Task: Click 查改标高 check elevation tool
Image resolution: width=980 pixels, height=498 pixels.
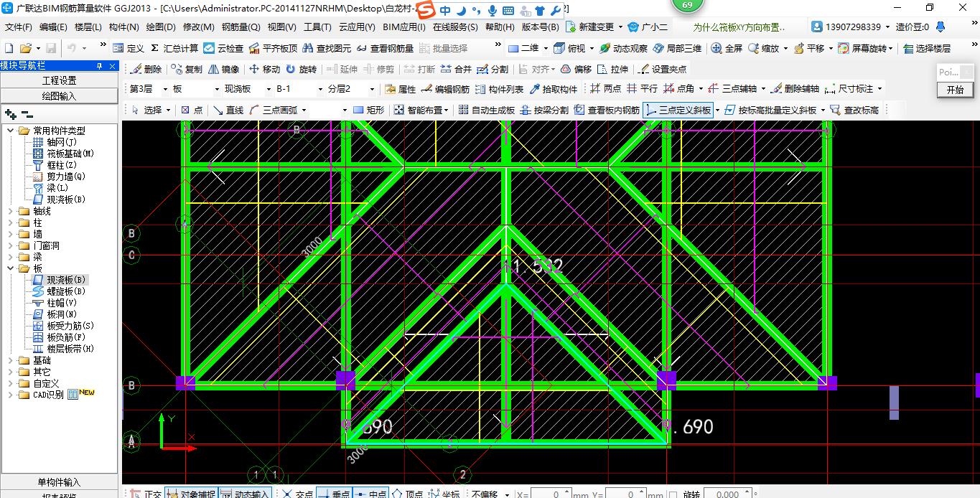Action: (x=854, y=110)
